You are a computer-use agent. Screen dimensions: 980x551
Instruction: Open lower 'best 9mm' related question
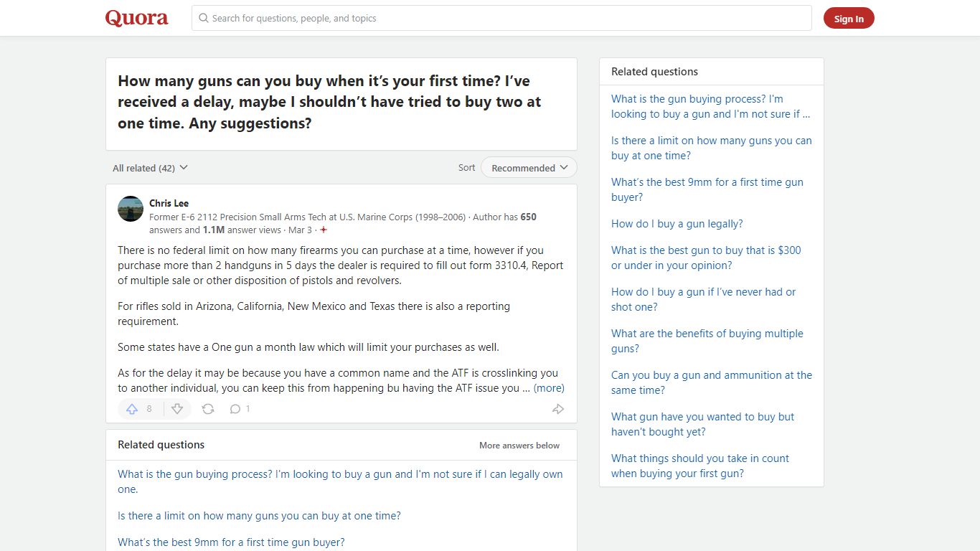tap(231, 542)
